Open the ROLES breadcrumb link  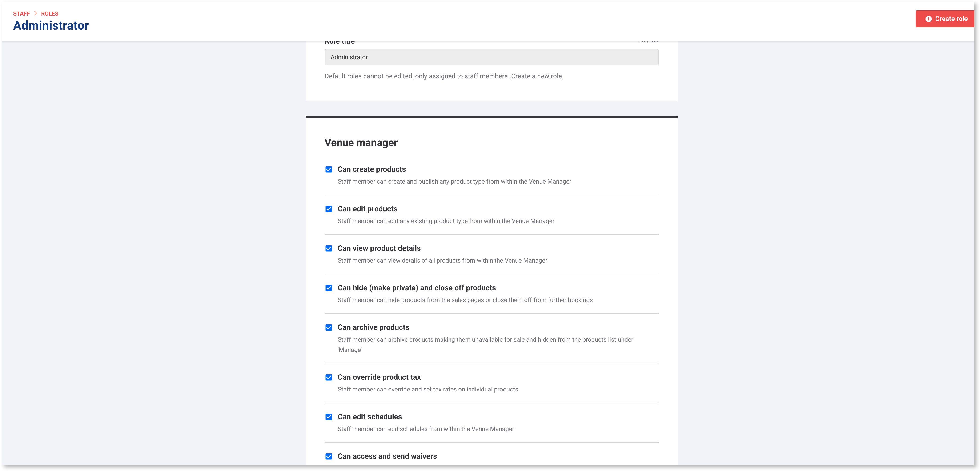tap(49, 14)
